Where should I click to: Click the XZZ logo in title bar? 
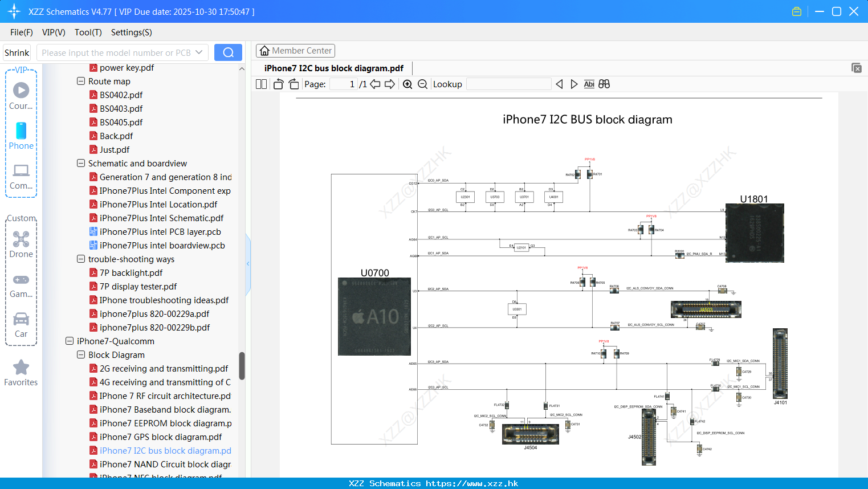14,11
